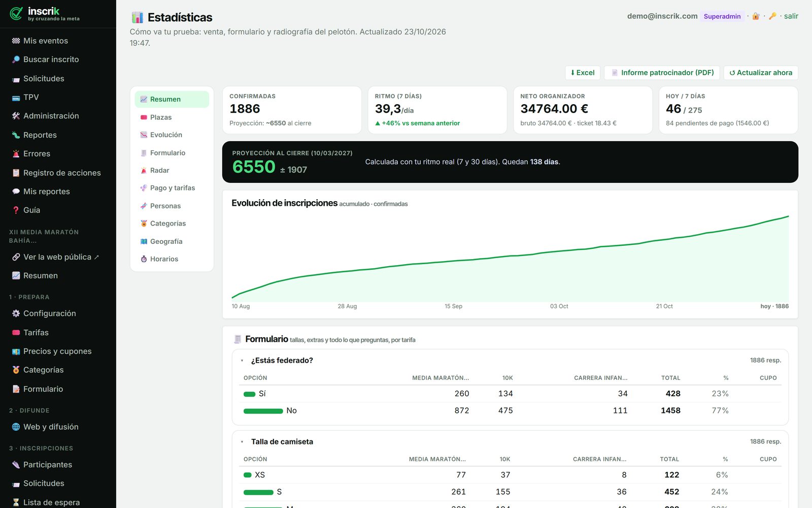Click the Configuración gear icon
The image size is (812, 508).
[x=16, y=313]
